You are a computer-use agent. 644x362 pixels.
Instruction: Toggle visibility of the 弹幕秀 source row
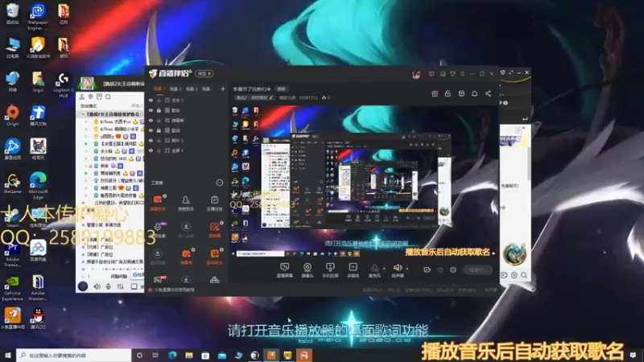[151, 120]
